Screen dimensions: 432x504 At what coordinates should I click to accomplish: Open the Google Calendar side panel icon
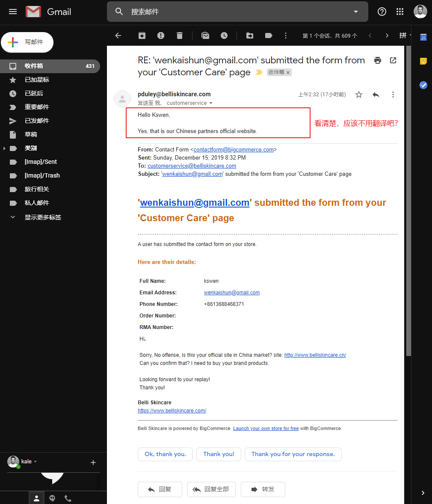423,38
